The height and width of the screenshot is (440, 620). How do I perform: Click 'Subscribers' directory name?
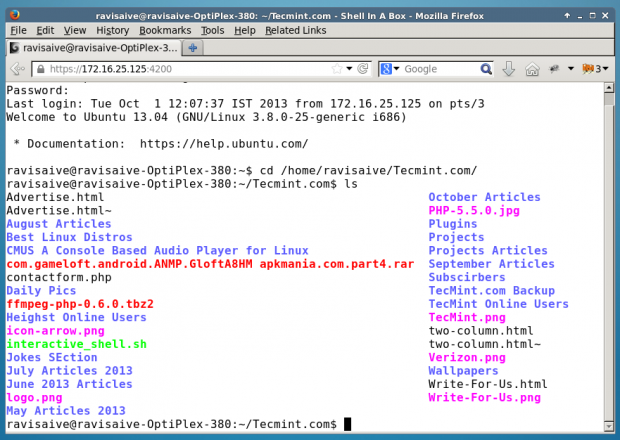click(x=467, y=278)
